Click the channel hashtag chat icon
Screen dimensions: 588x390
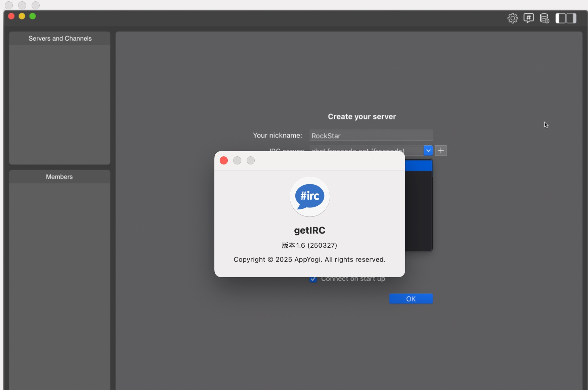pyautogui.click(x=529, y=18)
